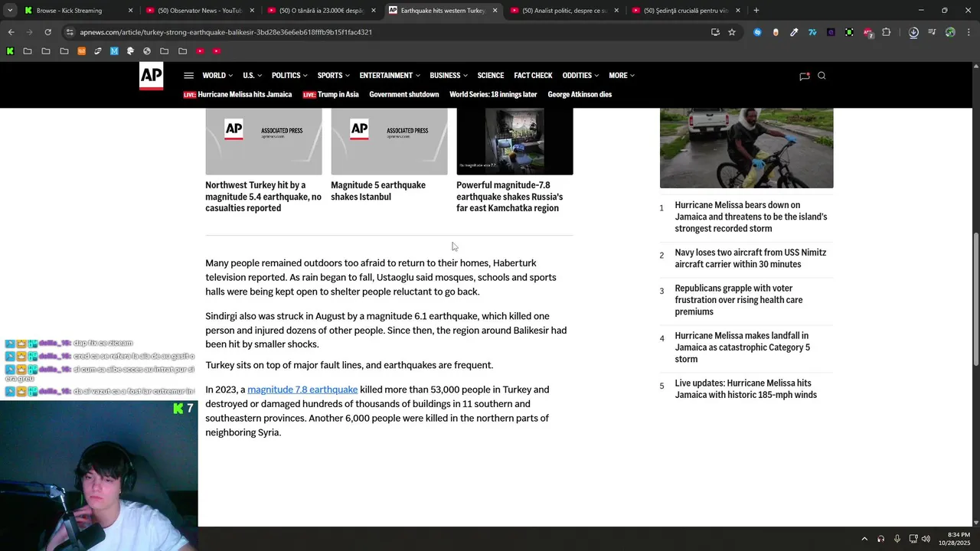Viewport: 980px width, 551px height.
Task: Open the 7TV extension icon
Action: tap(812, 32)
